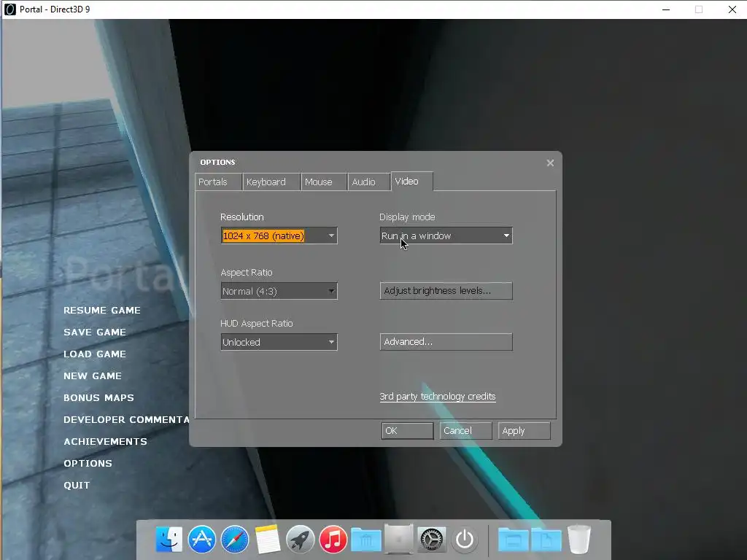Open the yellow Notes icon
The image size is (747, 560).
[267, 540]
